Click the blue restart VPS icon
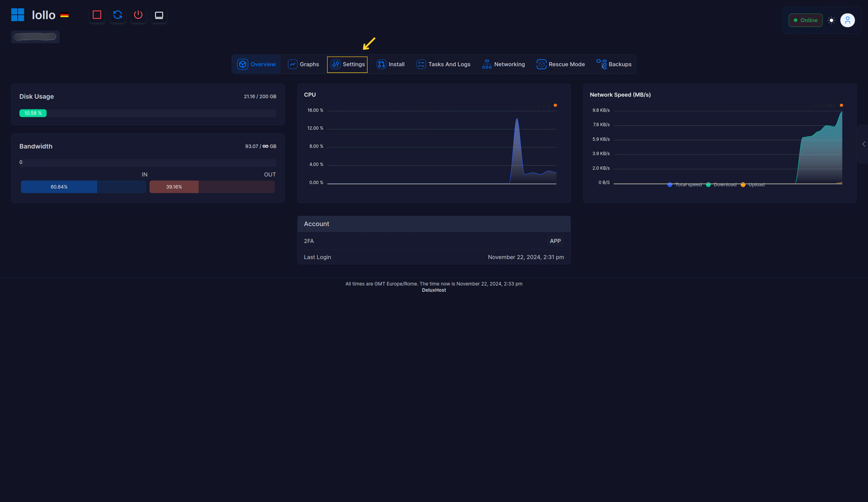 [117, 15]
